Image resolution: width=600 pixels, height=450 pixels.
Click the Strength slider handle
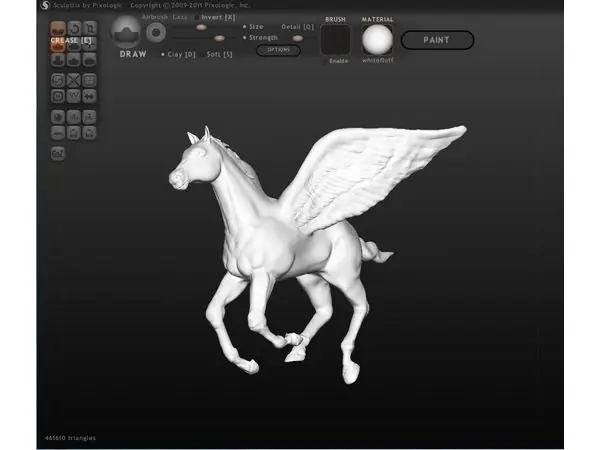[219, 38]
